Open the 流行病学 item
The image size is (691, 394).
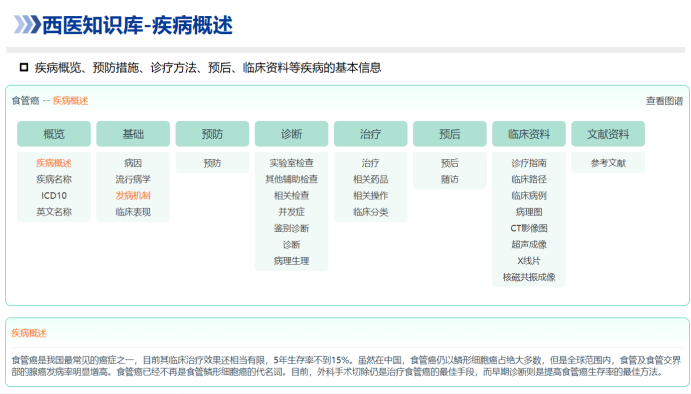coord(133,179)
